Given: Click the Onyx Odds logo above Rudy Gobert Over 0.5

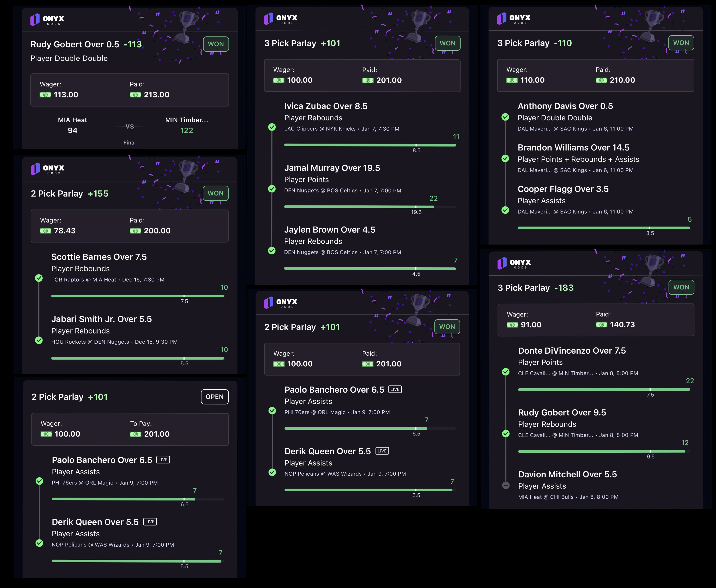Looking at the screenshot, I should [x=47, y=20].
